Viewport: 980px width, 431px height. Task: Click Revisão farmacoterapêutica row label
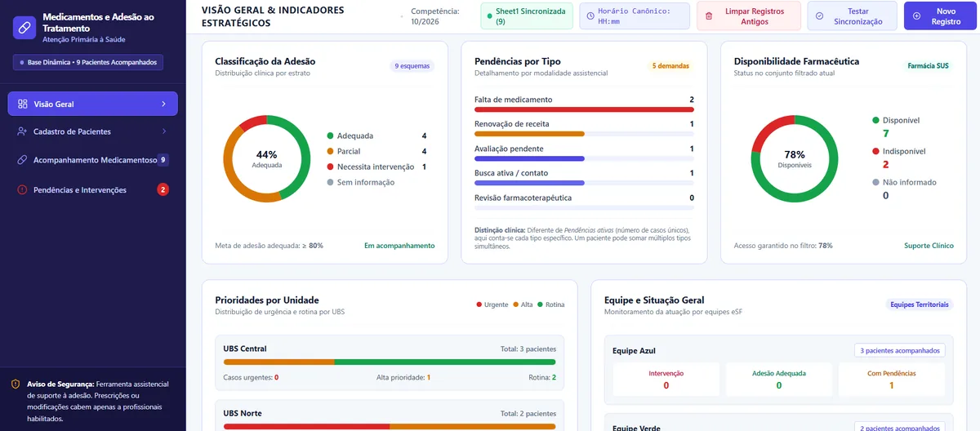[x=523, y=198]
